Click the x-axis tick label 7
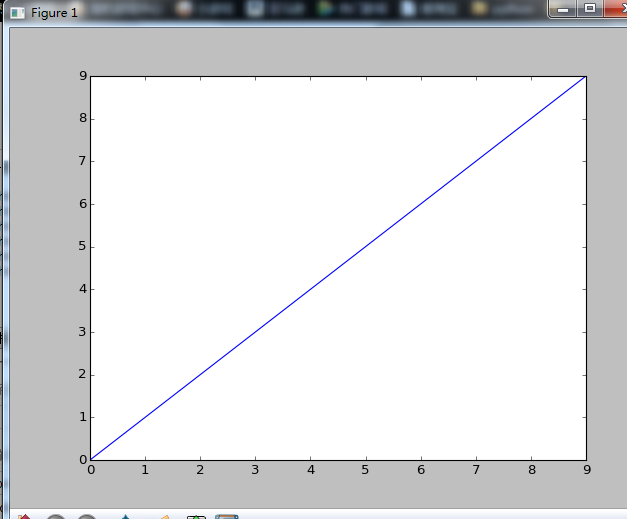Screen dimensions: 627x519 coord(476,469)
